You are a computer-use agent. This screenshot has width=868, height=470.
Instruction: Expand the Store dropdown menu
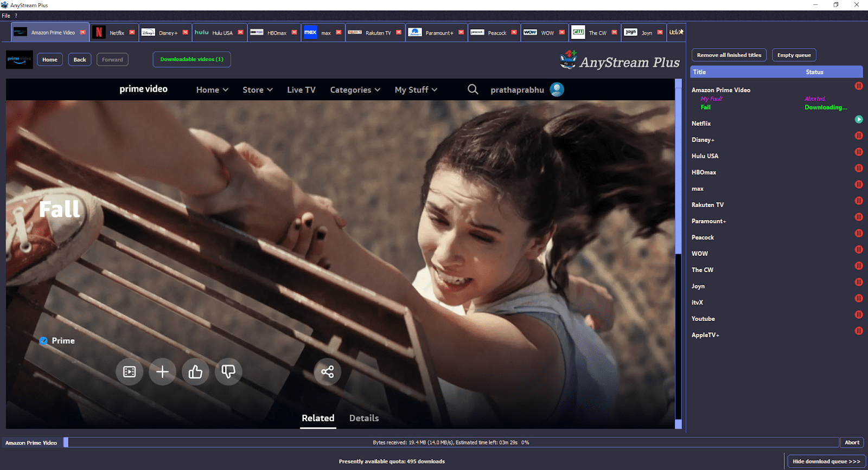(x=257, y=90)
